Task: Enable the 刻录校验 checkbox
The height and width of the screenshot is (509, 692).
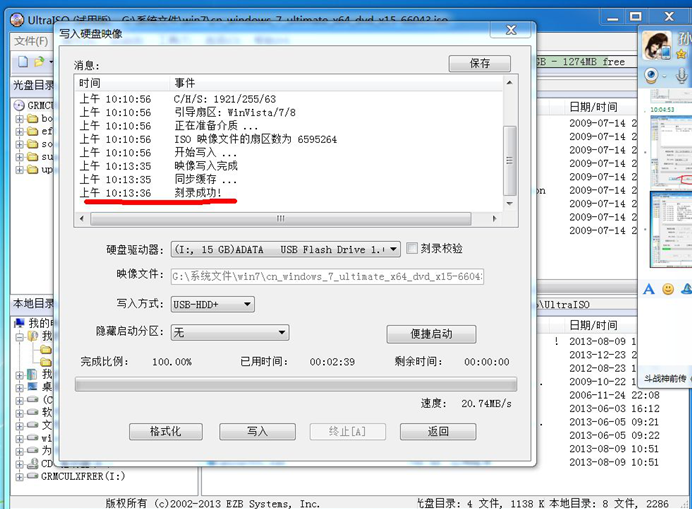Action: click(x=411, y=248)
